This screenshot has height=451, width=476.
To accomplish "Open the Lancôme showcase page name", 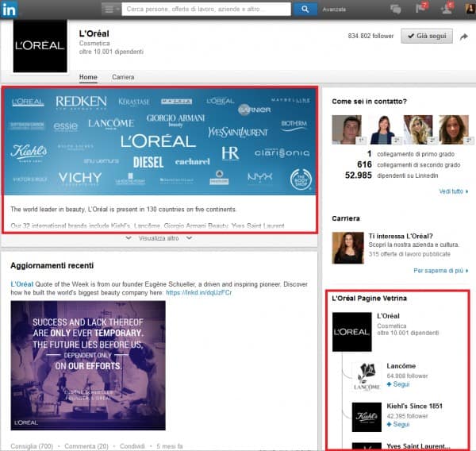I will click(401, 366).
